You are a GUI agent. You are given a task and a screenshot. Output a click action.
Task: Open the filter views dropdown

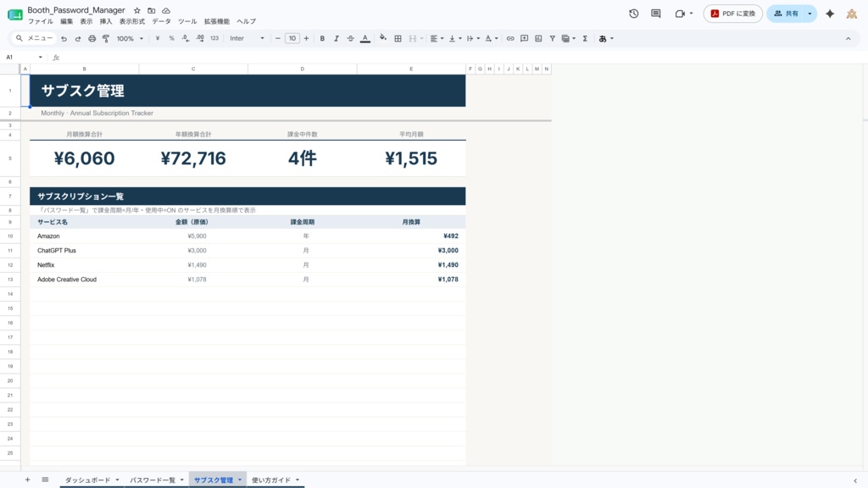pyautogui.click(x=569, y=39)
